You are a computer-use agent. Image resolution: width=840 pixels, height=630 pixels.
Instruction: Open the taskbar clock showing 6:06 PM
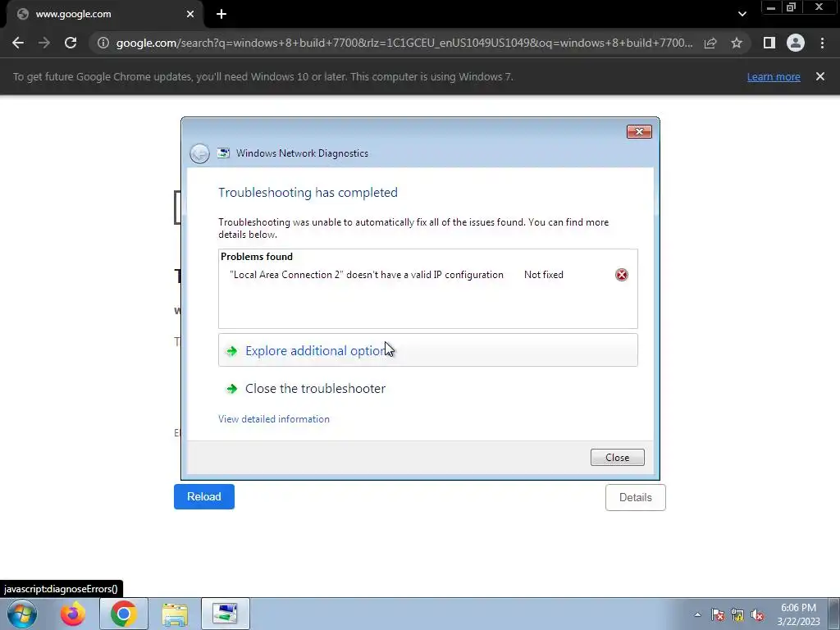pos(798,614)
